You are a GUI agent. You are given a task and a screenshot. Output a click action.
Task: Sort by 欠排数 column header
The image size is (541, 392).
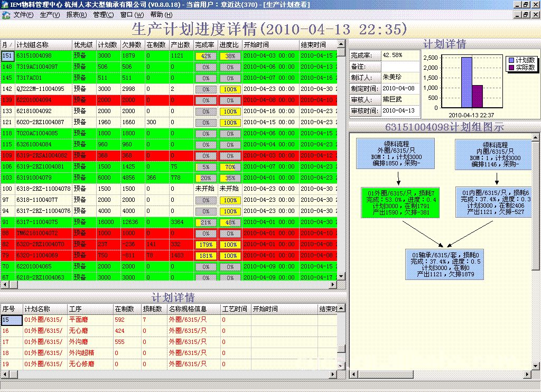(133, 45)
